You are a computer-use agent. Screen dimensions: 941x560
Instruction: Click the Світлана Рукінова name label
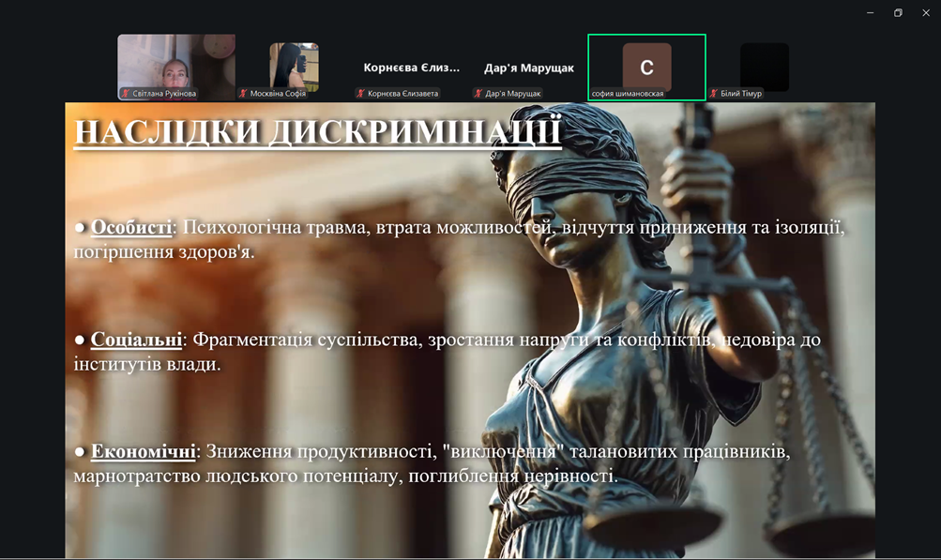coord(164,94)
